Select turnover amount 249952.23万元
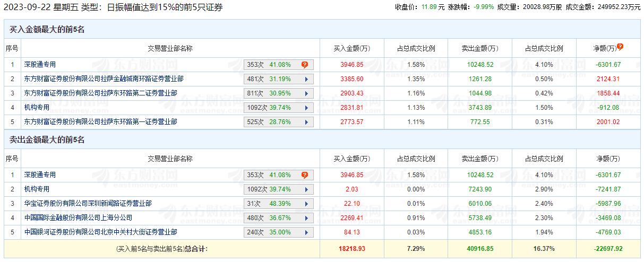 [x=619, y=7]
